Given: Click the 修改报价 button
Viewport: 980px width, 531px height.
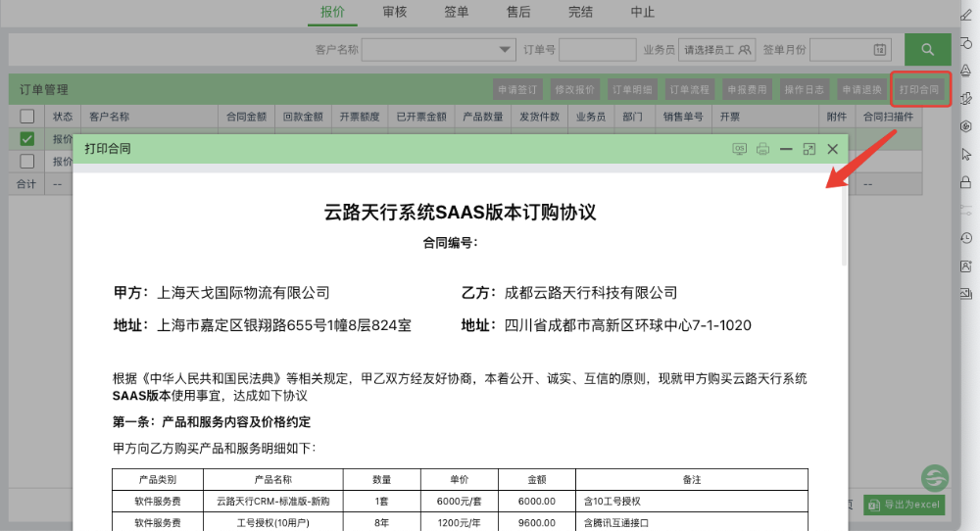Looking at the screenshot, I should tap(575, 89).
